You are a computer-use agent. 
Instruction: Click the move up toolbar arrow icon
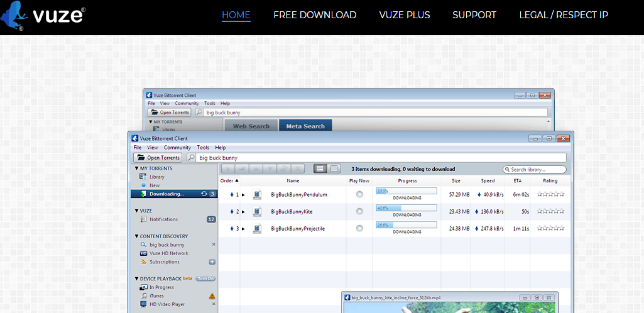click(x=256, y=168)
